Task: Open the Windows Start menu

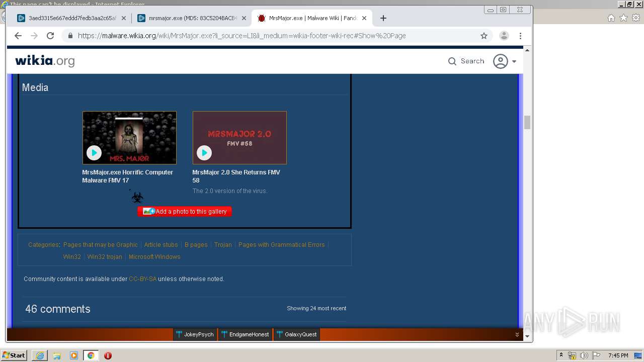Action: click(x=14, y=355)
